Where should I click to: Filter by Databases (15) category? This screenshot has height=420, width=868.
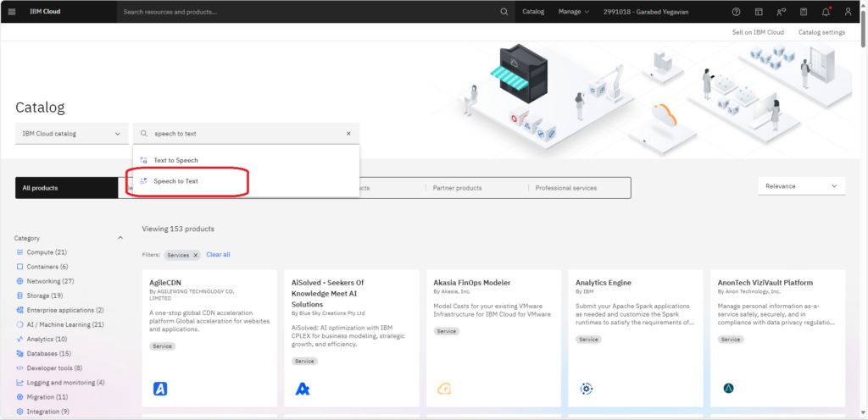pos(48,354)
